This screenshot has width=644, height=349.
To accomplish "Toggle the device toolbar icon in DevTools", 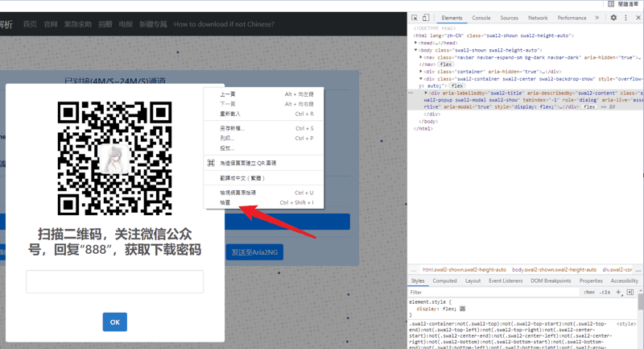I will 426,18.
